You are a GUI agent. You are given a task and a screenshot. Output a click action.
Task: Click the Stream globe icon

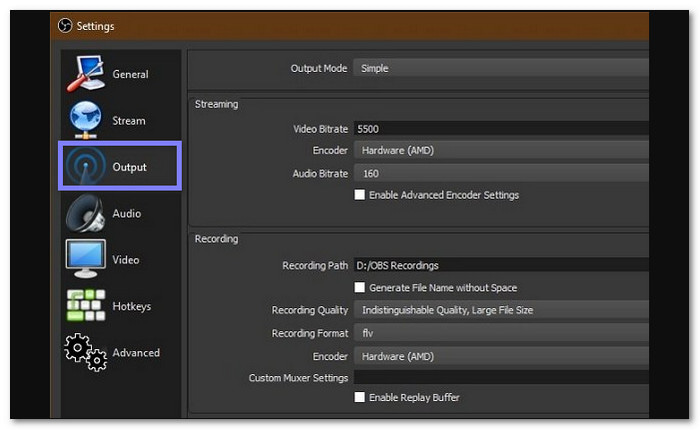tap(85, 120)
